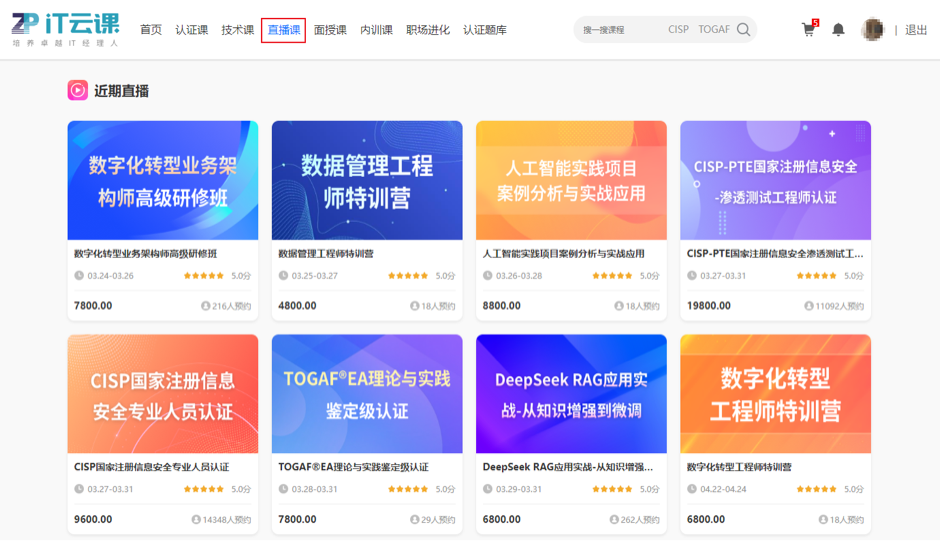Screen dimensions: 940x541
Task: Click the search magnifier icon
Action: click(743, 30)
